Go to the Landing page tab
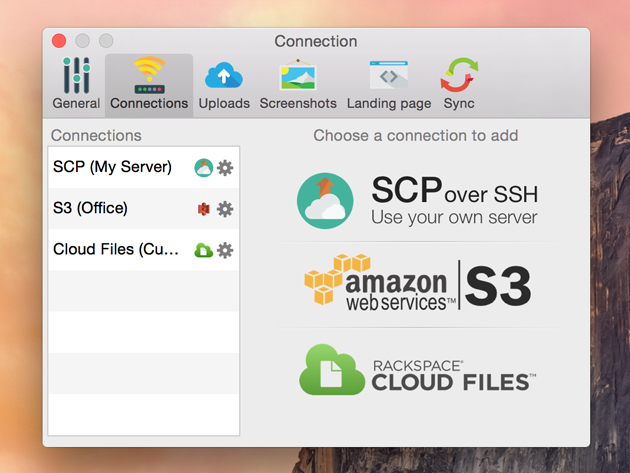Screen dimensions: 630x473 click(389, 84)
